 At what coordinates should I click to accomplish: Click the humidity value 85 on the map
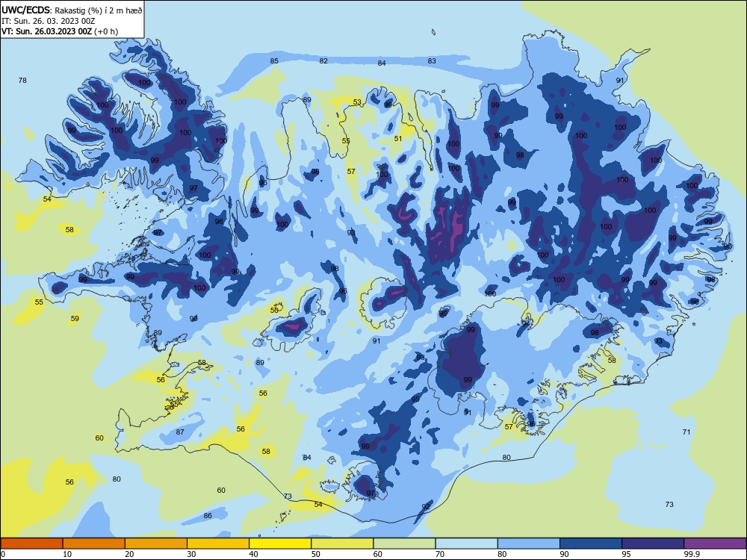coord(274,61)
